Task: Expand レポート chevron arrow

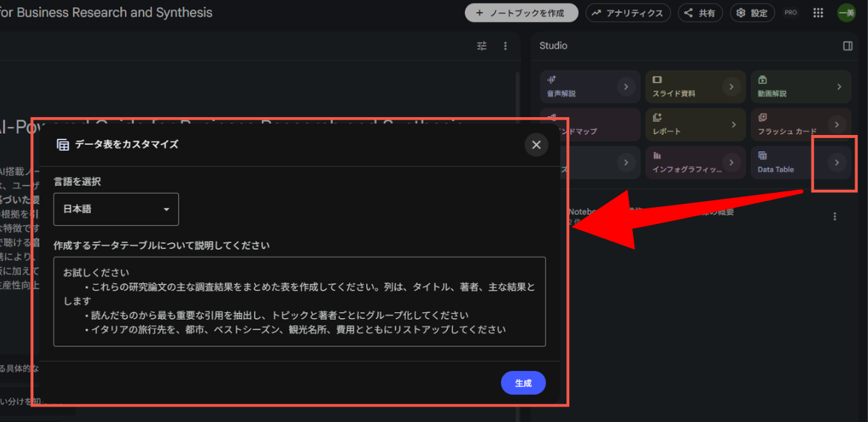Action: (x=734, y=125)
